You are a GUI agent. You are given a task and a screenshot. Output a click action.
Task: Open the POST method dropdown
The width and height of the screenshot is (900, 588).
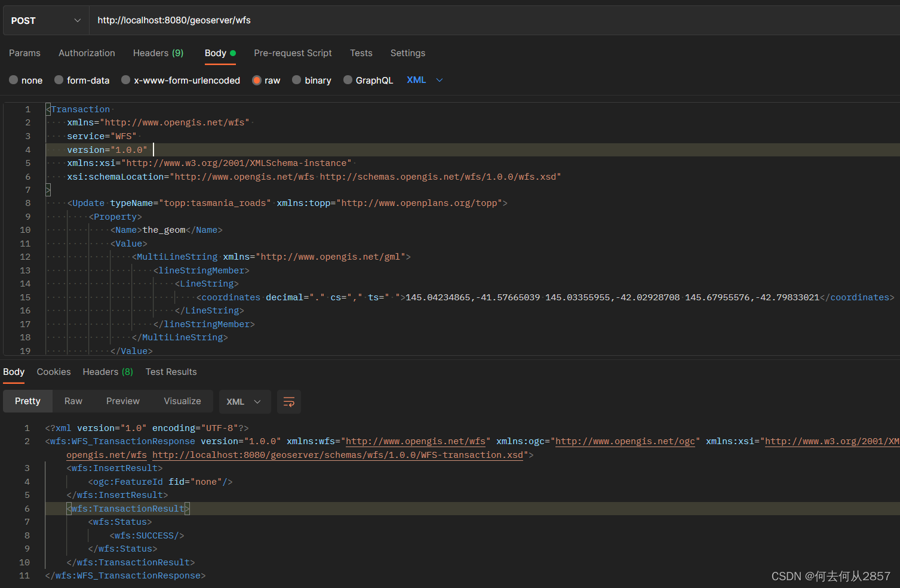[x=46, y=20]
